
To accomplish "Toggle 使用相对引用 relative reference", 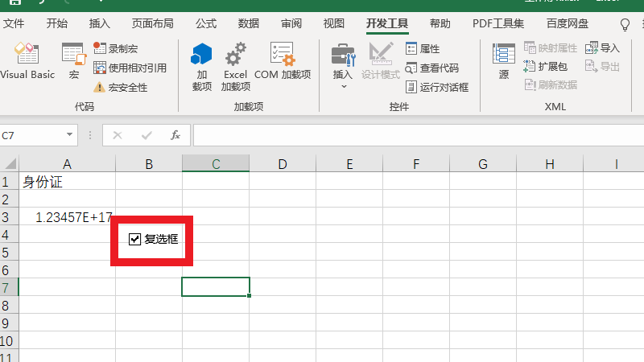I will 130,68.
